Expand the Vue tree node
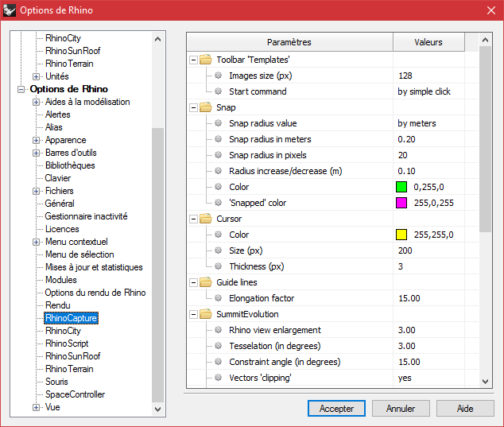Screen dimensions: 504x427 [x=36, y=407]
